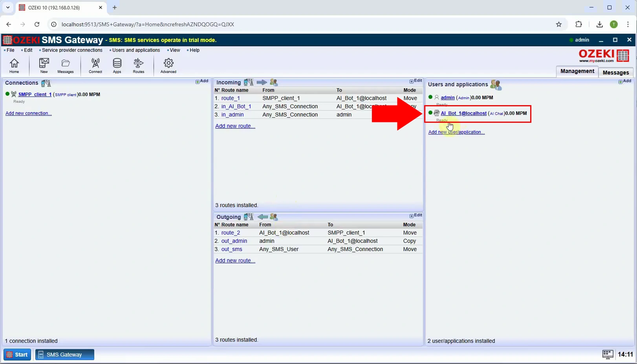Screen dimensions: 637x364
Task: Click the OZEKI logo at top right
Action: pos(604,55)
